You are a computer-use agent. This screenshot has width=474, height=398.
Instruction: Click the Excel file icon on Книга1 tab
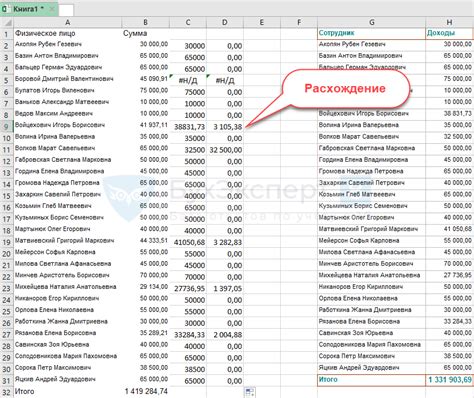coord(5,9)
